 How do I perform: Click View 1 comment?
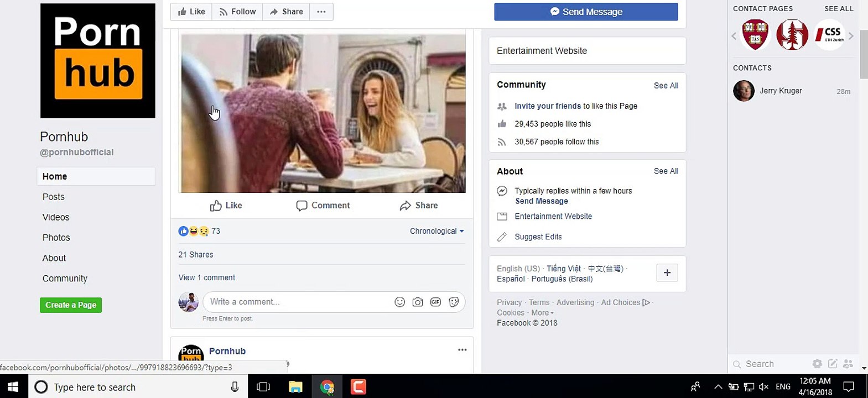click(x=207, y=277)
